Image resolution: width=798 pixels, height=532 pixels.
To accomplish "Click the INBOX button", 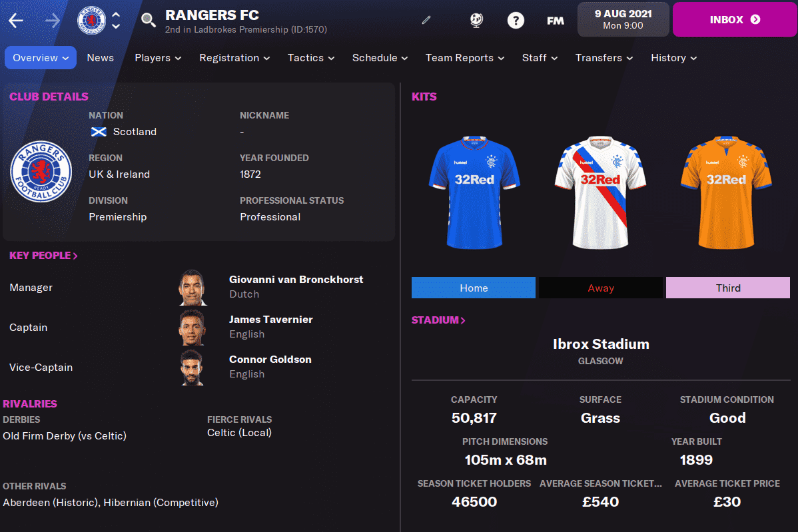I will 735,19.
